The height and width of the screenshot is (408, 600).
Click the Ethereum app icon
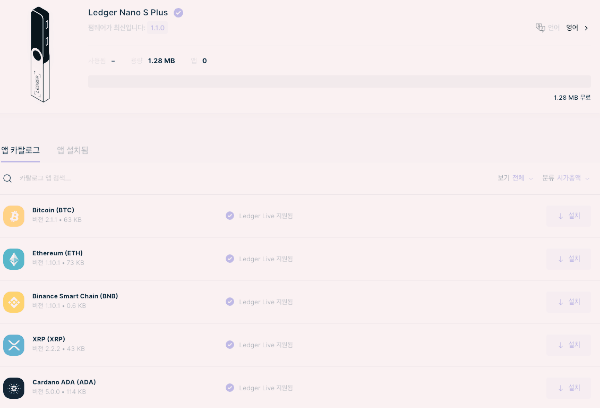click(14, 259)
